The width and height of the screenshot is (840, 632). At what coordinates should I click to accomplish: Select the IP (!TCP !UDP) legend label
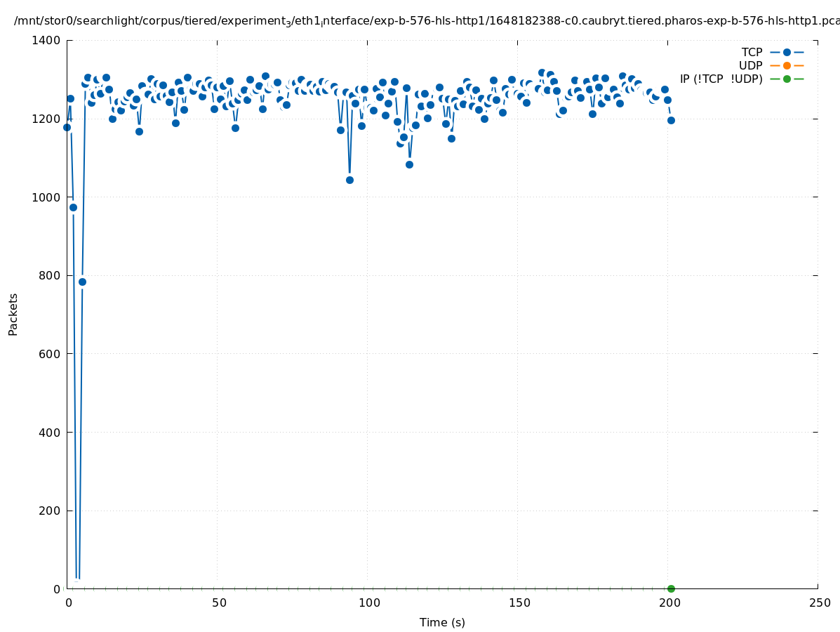[x=721, y=79]
